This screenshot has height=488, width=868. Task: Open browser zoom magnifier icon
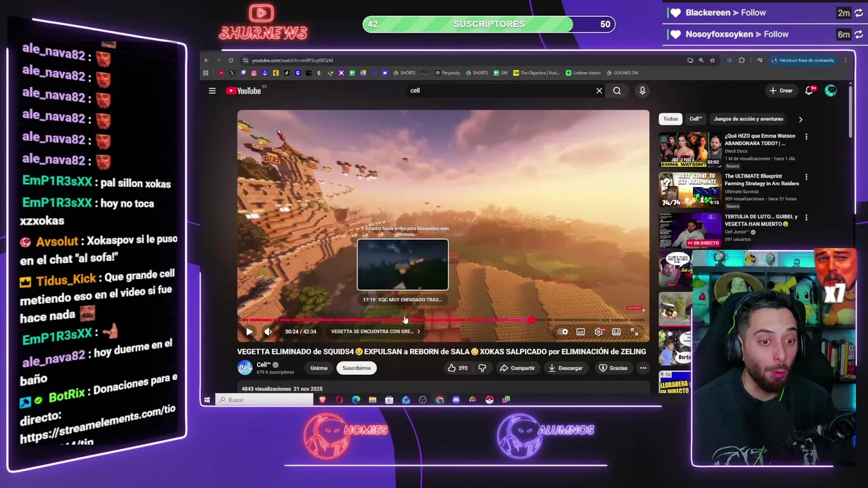(x=701, y=60)
